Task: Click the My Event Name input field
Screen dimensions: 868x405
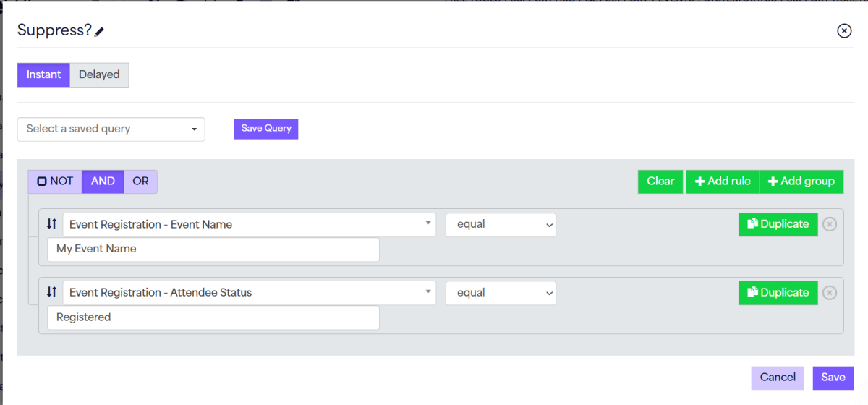Action: tap(213, 249)
